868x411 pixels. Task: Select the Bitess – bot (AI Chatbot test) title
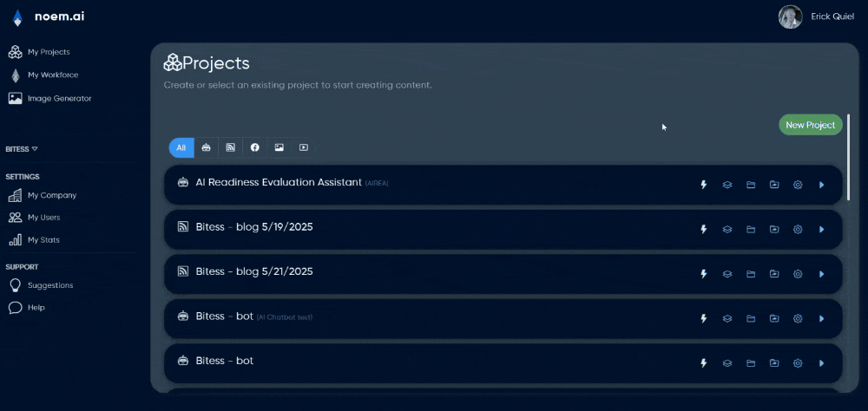pyautogui.click(x=254, y=316)
